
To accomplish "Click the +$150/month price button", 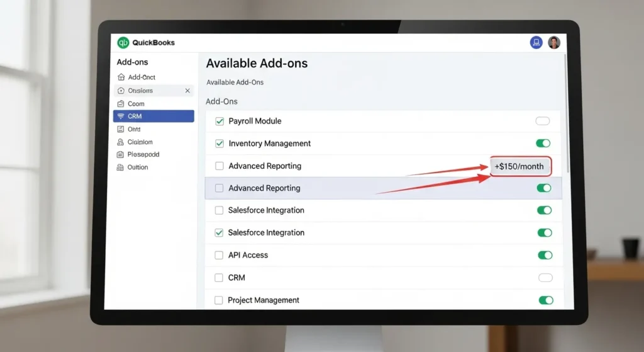I will (521, 167).
